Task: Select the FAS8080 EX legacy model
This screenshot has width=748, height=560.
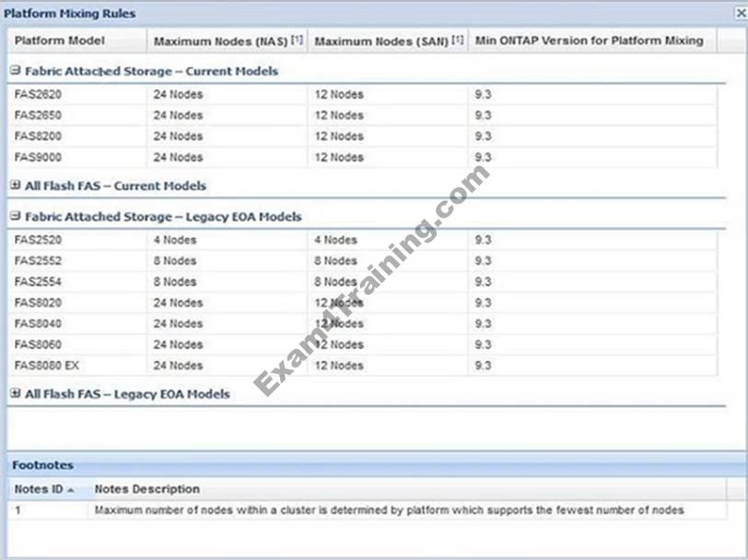Action: (47, 366)
